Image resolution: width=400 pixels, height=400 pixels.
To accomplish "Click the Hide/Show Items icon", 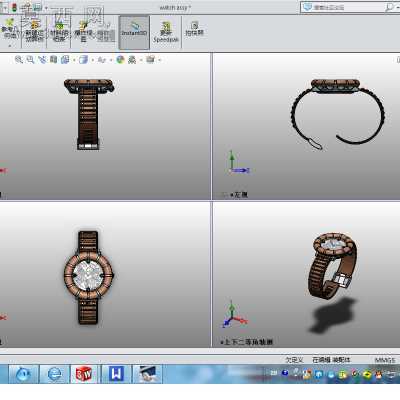I will pos(102,60).
